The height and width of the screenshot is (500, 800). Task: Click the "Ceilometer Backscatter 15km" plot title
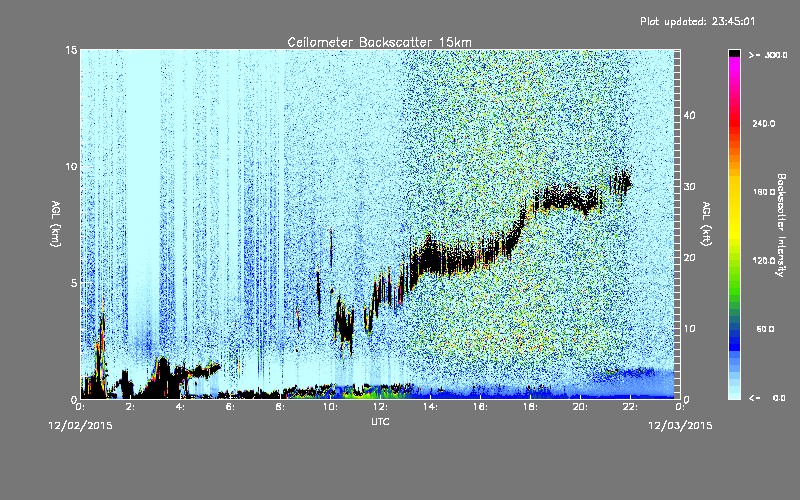(x=379, y=42)
